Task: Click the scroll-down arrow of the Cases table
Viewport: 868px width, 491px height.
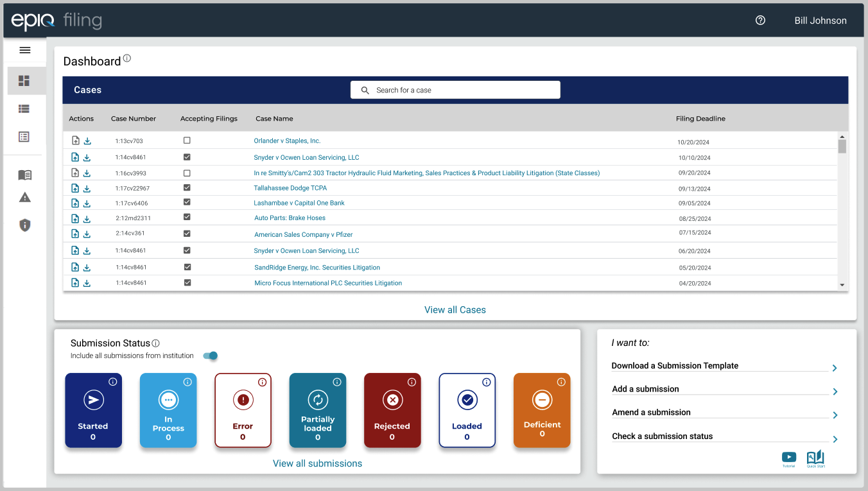Action: point(842,285)
